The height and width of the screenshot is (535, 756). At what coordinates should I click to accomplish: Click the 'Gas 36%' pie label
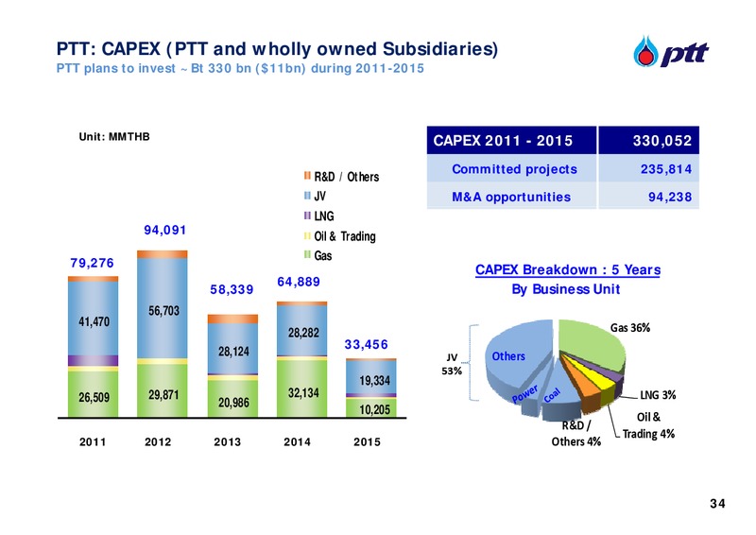coord(630,328)
